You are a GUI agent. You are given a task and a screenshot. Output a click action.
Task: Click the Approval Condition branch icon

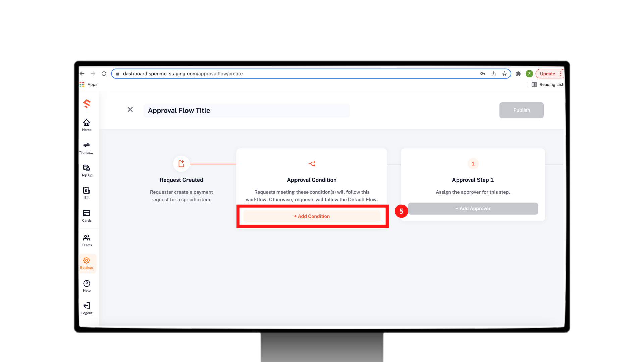point(312,164)
